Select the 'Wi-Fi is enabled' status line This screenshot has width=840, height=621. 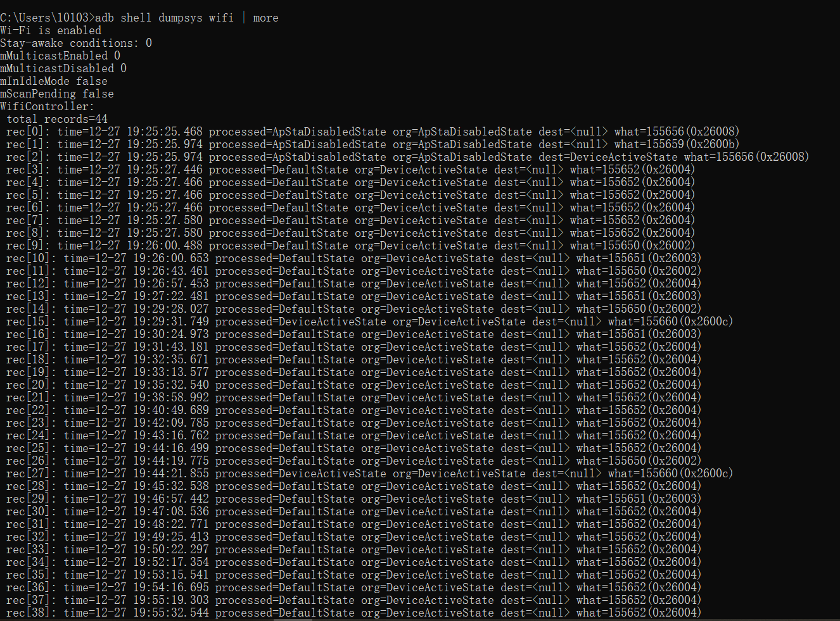pos(49,30)
